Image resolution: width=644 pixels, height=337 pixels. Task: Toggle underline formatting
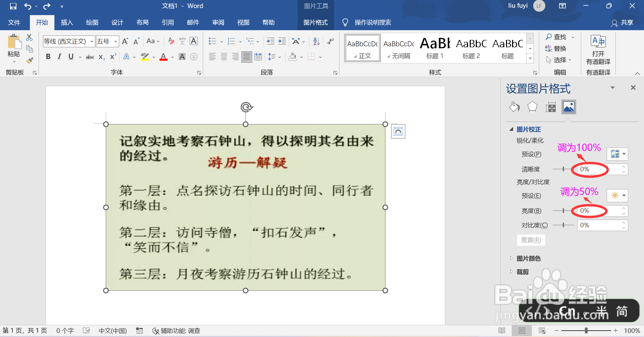[71, 56]
